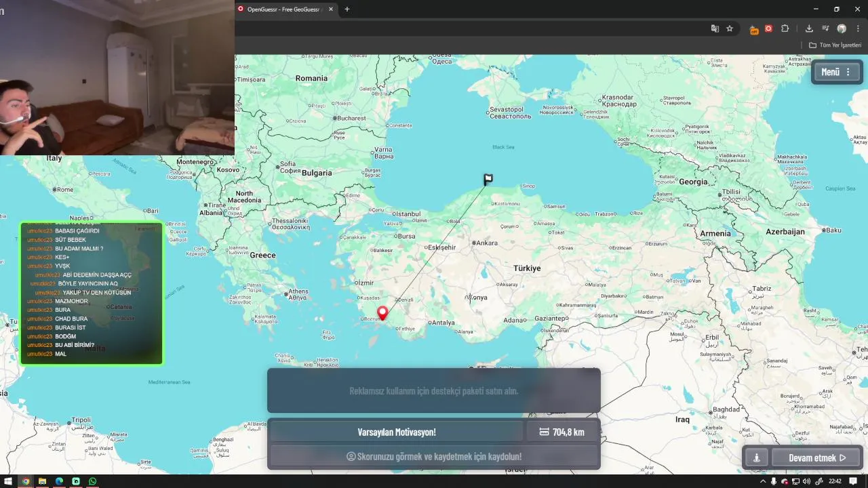Click the taskbar clock showing 22:42
Screen dimensions: 868x488
835,481
